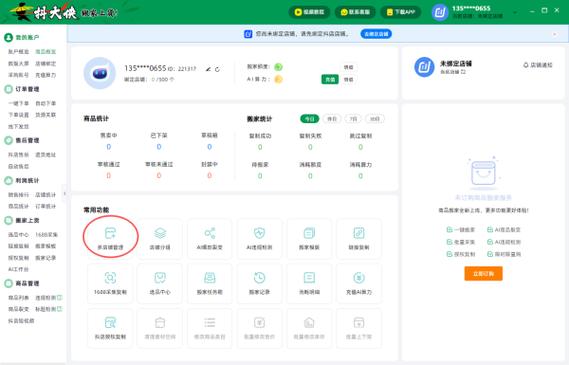Click the 下载APP header button
This screenshot has width=569, height=365.
[401, 12]
